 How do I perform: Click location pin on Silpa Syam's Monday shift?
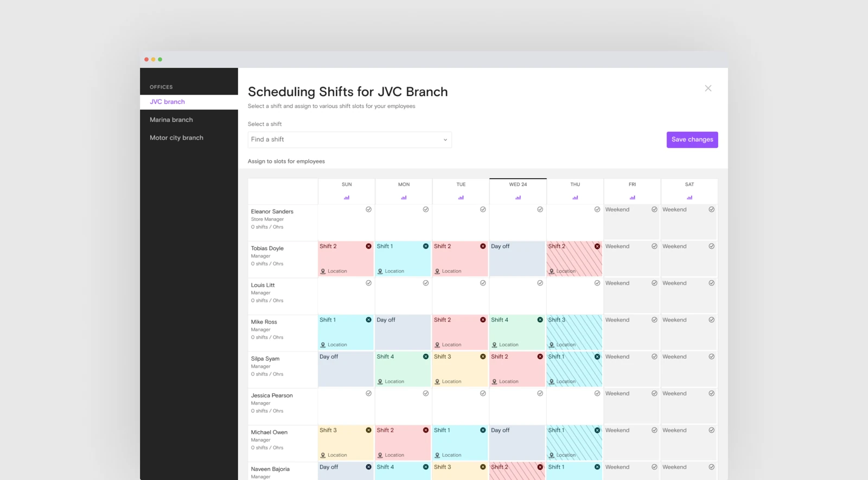380,382
